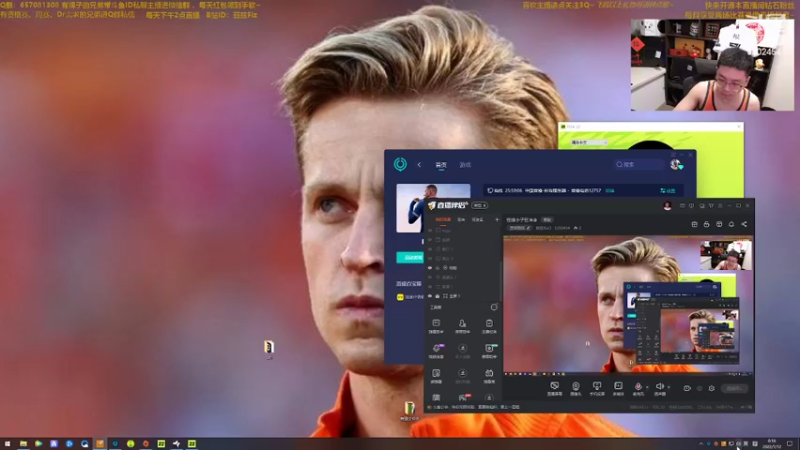Viewport: 800px width, 450px height.
Task: Click the teal power logo in blue window
Action: coord(400,164)
